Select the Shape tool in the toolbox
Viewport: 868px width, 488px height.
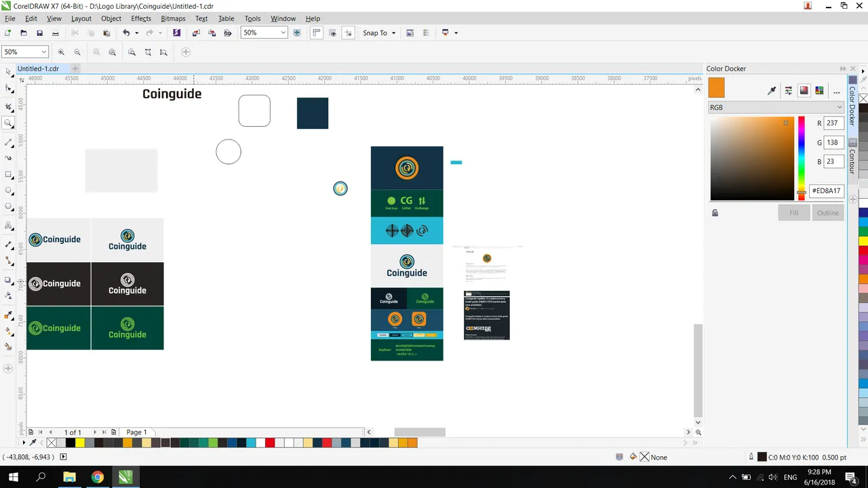pos(8,88)
